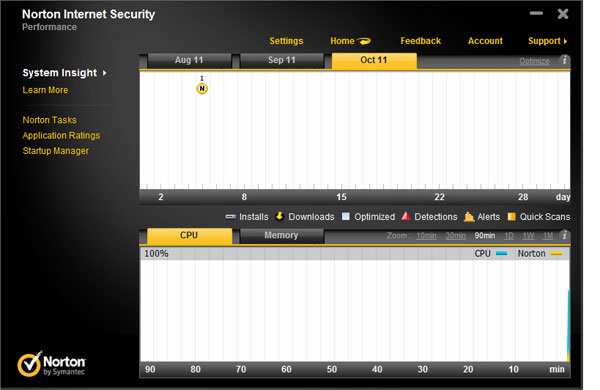The width and height of the screenshot is (600, 390).
Task: Set zoom to 1W
Action: coord(528,236)
